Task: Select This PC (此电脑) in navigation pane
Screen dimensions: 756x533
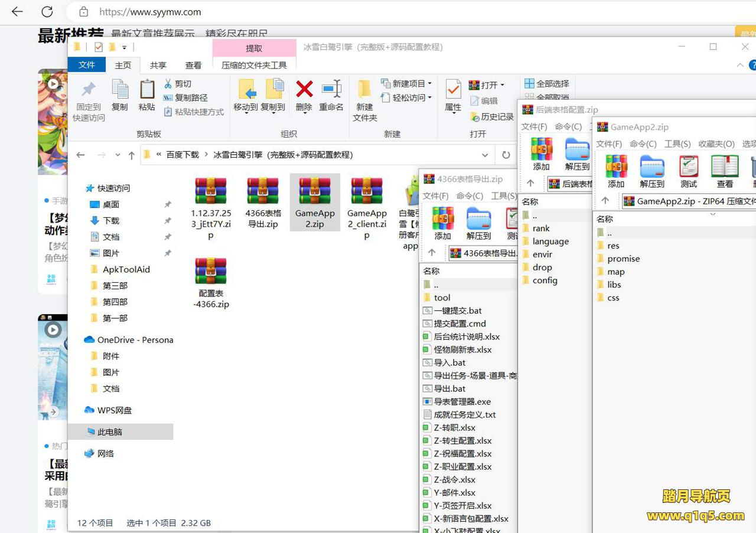Action: [x=109, y=432]
